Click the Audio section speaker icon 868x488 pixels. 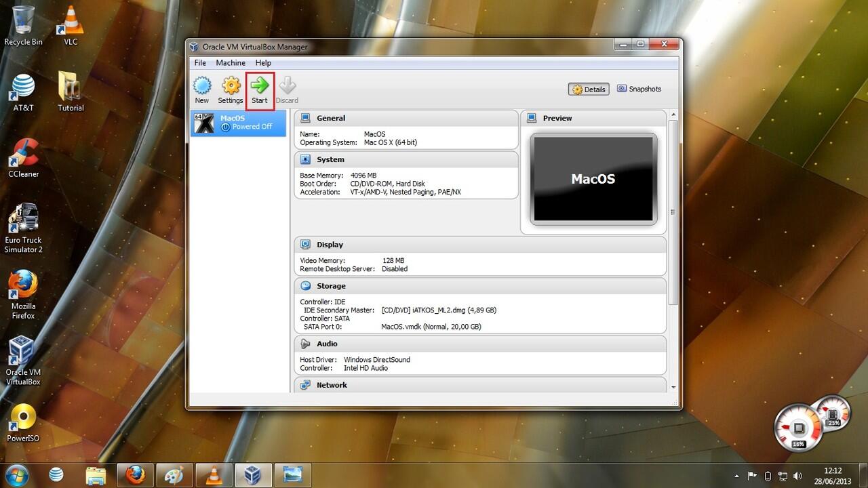305,344
